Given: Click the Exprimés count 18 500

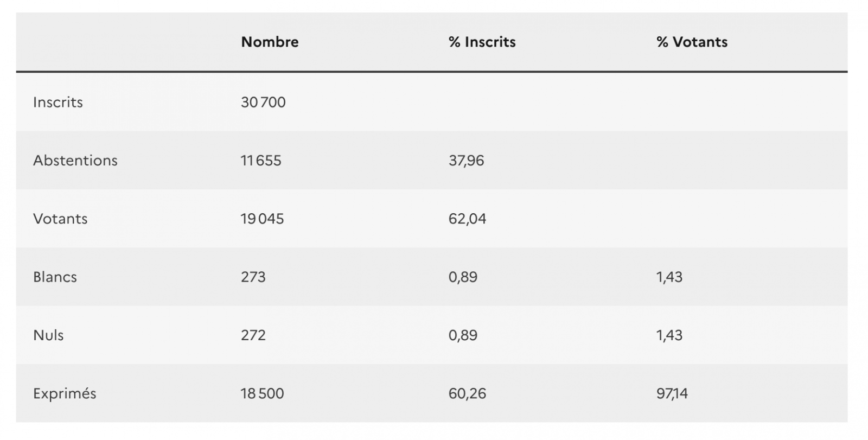Looking at the screenshot, I should 262,394.
